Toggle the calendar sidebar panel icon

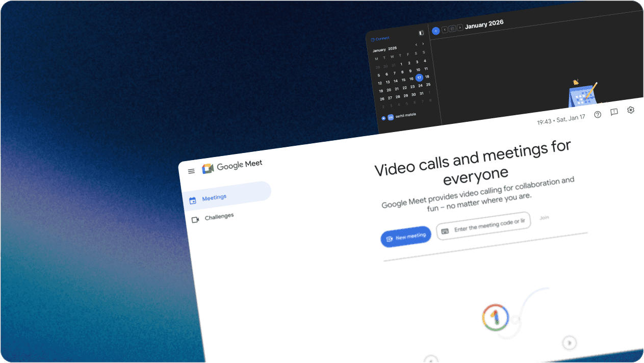point(421,33)
